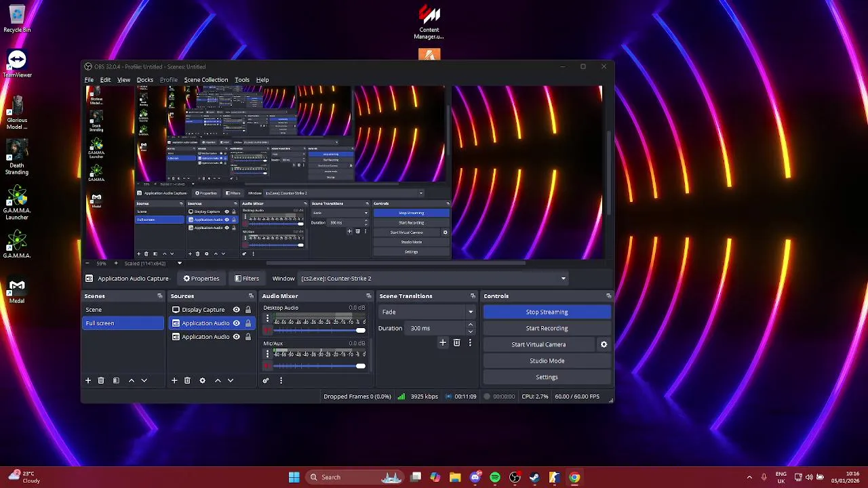Unlock the selected Application Audio source
Screen dimensions: 868x488
pyautogui.click(x=248, y=323)
